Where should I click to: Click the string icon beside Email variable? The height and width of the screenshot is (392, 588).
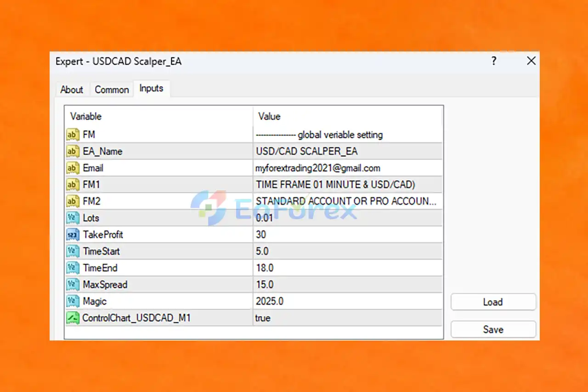tap(73, 168)
